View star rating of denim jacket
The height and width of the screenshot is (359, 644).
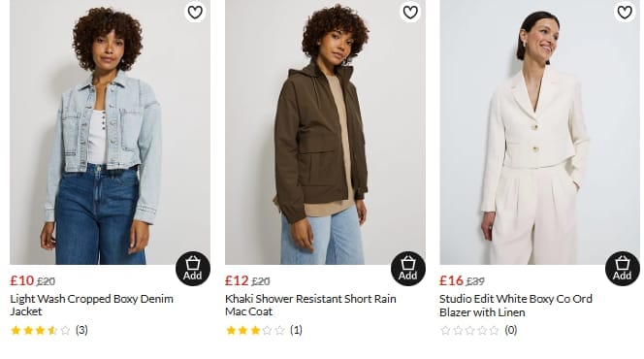[41, 330]
